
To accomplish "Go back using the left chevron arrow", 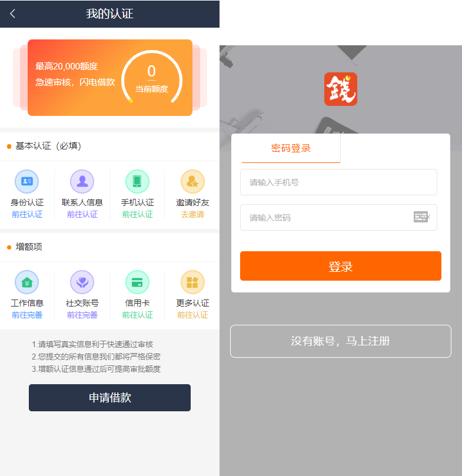I will (x=13, y=14).
